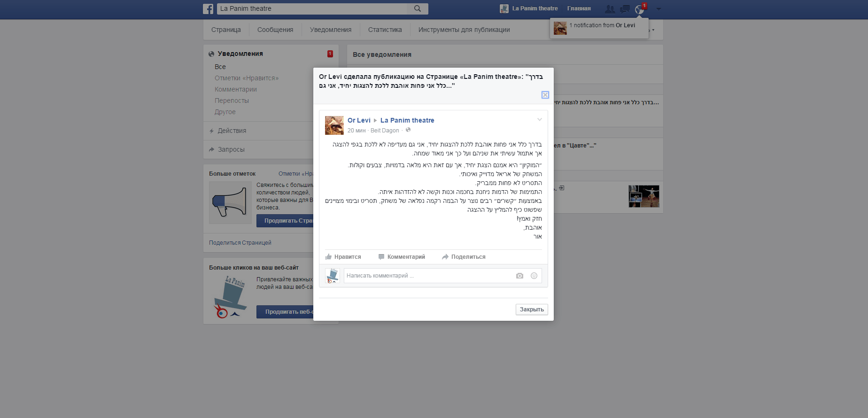Close the post dialog with the X icon
This screenshot has width=868, height=418.
point(545,95)
